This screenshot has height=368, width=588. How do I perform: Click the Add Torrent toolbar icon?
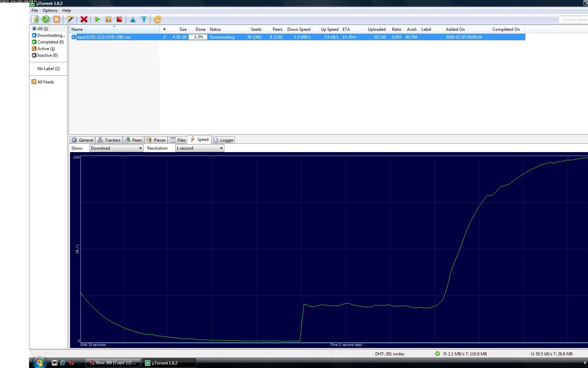[35, 20]
